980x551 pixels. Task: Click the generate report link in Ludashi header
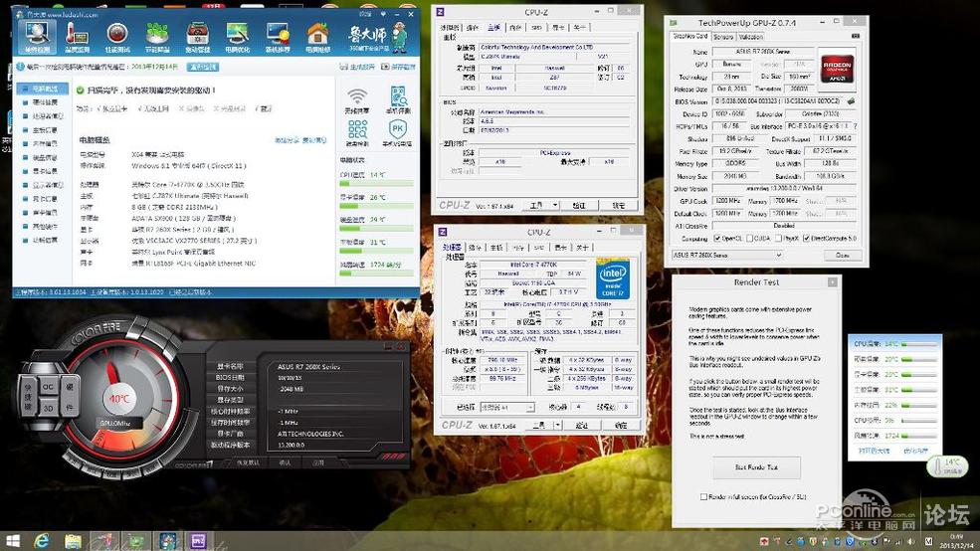(x=357, y=67)
